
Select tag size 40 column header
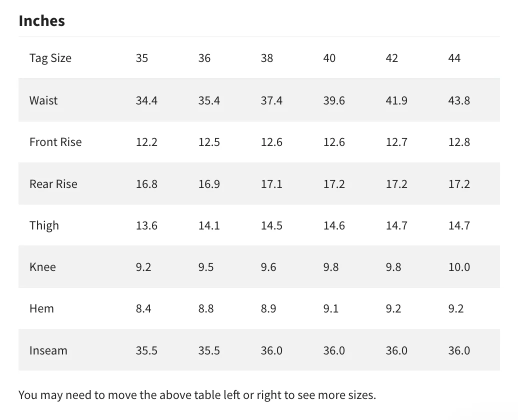pyautogui.click(x=329, y=58)
